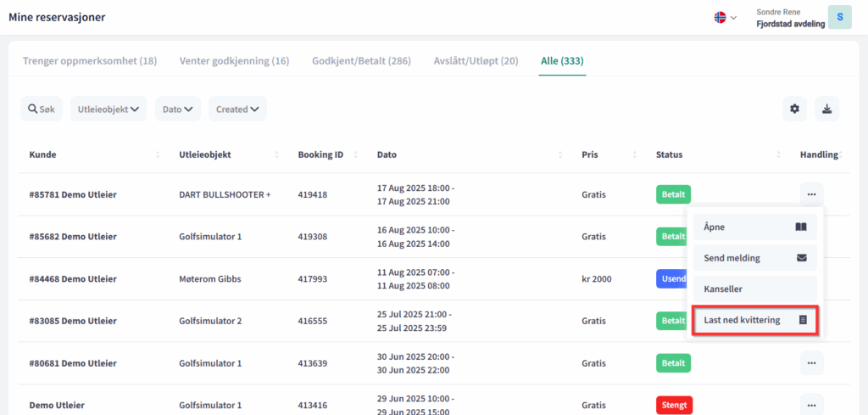The height and width of the screenshot is (415, 868).
Task: Expand the Utleieobjekt filter dropdown
Action: [x=108, y=109]
